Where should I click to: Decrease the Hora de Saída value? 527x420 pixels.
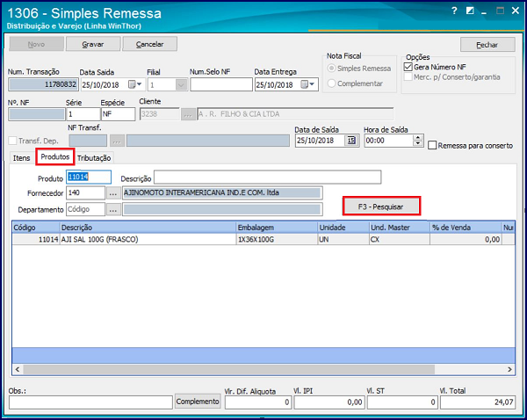[x=418, y=143]
